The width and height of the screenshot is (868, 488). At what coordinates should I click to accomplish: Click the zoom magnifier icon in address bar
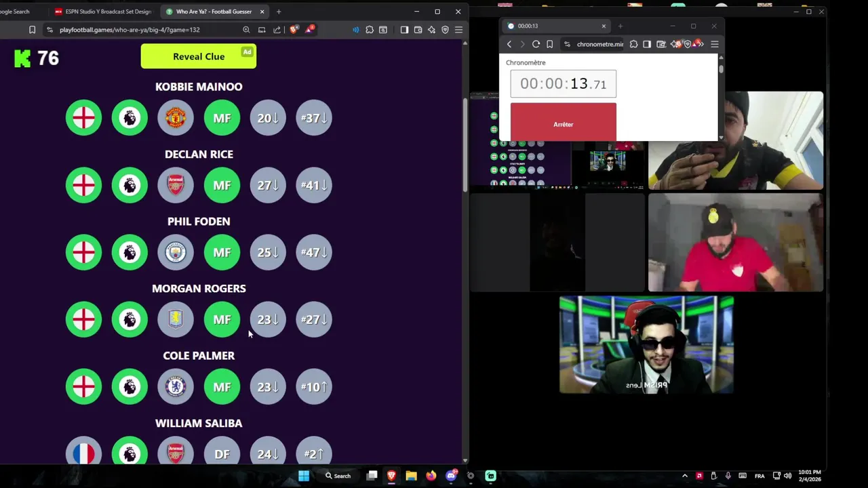(246, 30)
